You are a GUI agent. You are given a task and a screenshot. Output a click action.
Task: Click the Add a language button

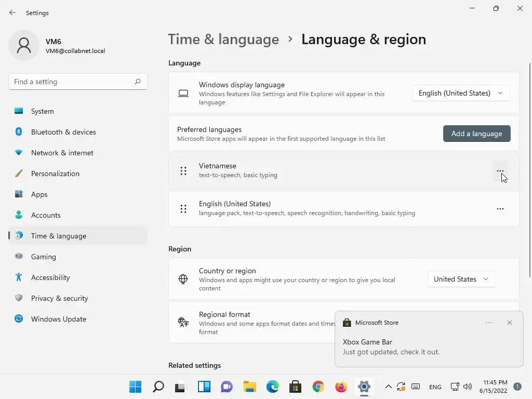coord(477,134)
